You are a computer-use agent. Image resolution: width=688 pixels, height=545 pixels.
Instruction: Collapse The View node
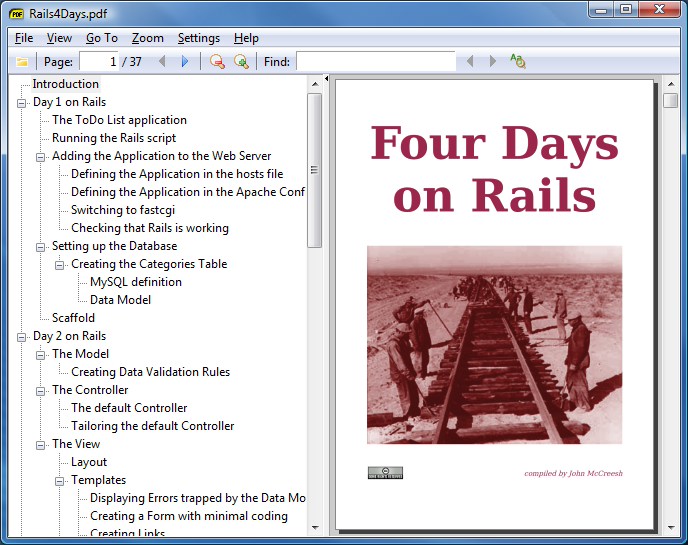(x=40, y=445)
